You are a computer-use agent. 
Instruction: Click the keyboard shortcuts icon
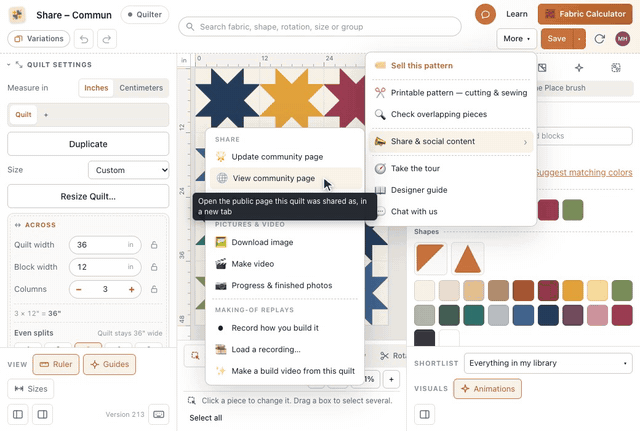159,414
